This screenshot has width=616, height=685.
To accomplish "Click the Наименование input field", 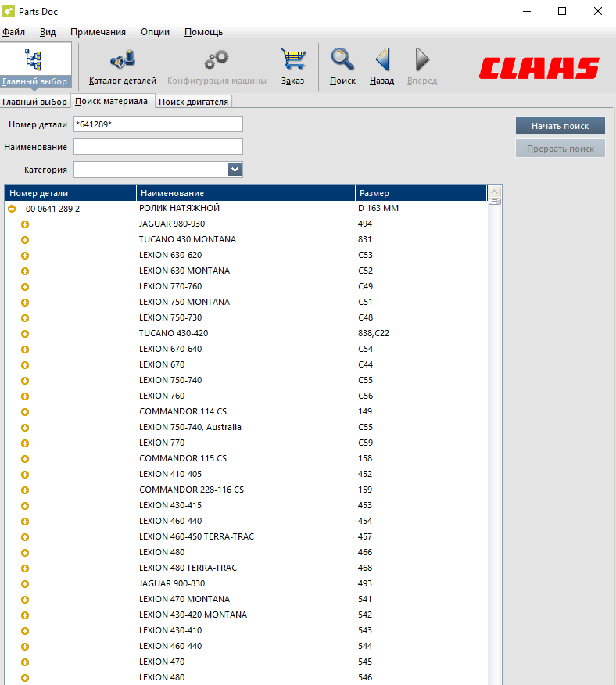I will [158, 147].
